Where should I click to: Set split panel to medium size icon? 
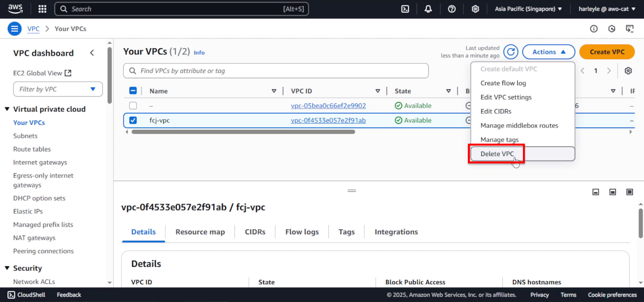tap(612, 192)
